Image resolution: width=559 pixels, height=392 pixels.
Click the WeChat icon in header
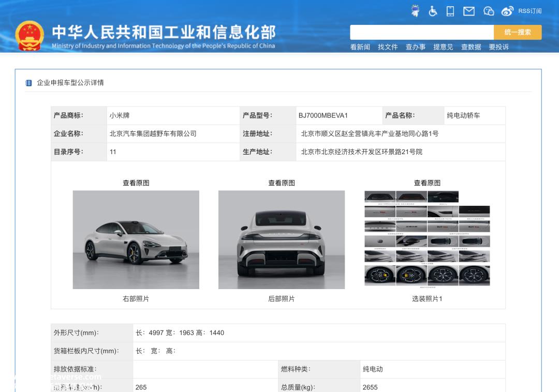(489, 11)
